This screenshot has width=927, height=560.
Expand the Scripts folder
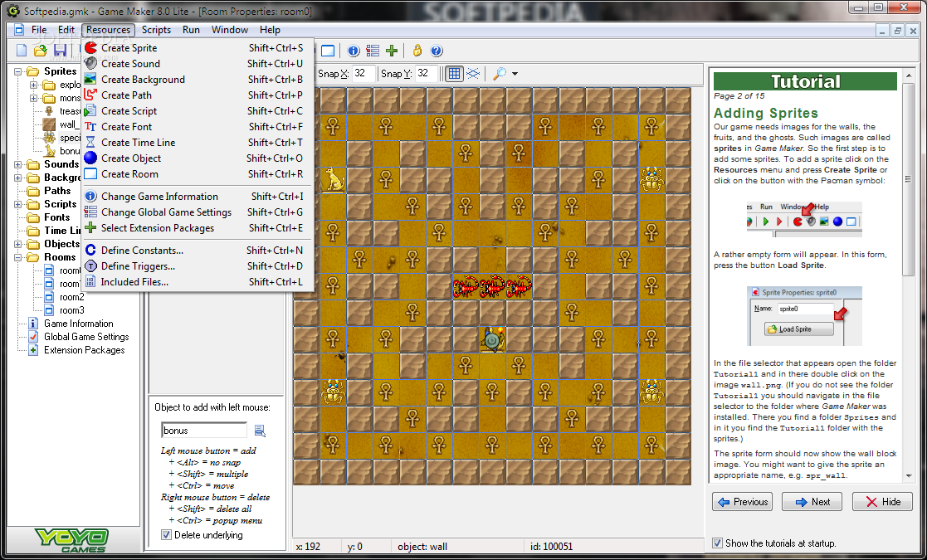pyautogui.click(x=17, y=204)
